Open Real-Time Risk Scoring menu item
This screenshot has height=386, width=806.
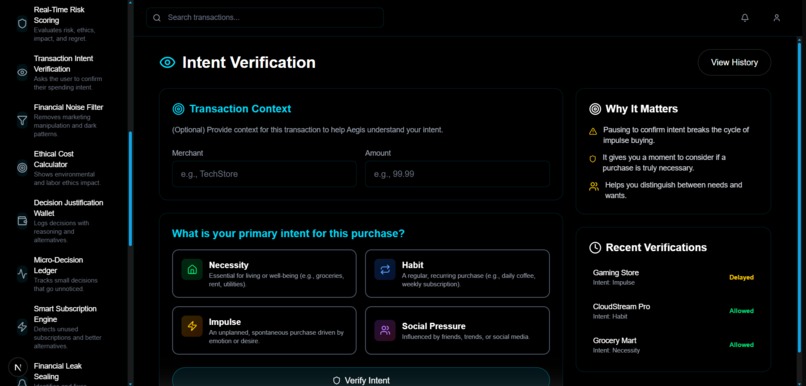click(x=61, y=24)
